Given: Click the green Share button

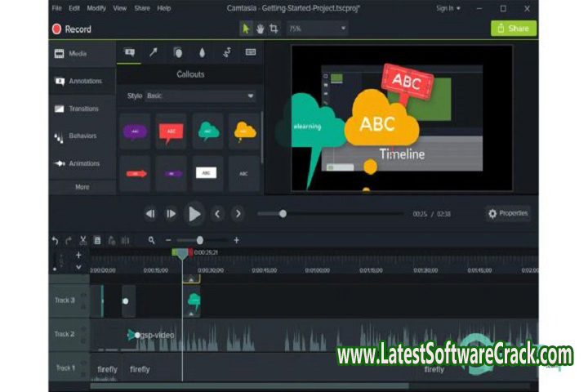Looking at the screenshot, I should [x=513, y=29].
